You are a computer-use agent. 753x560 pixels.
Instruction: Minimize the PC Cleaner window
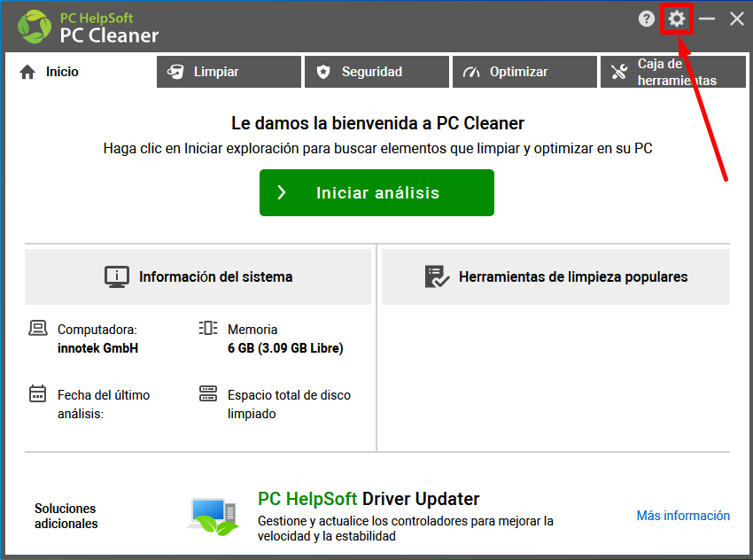coord(707,19)
